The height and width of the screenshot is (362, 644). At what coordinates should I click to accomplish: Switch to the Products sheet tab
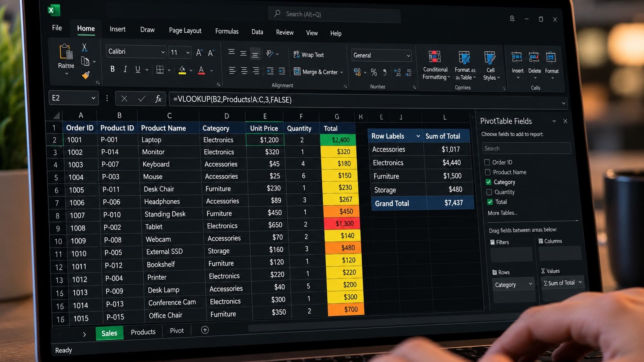(x=143, y=332)
